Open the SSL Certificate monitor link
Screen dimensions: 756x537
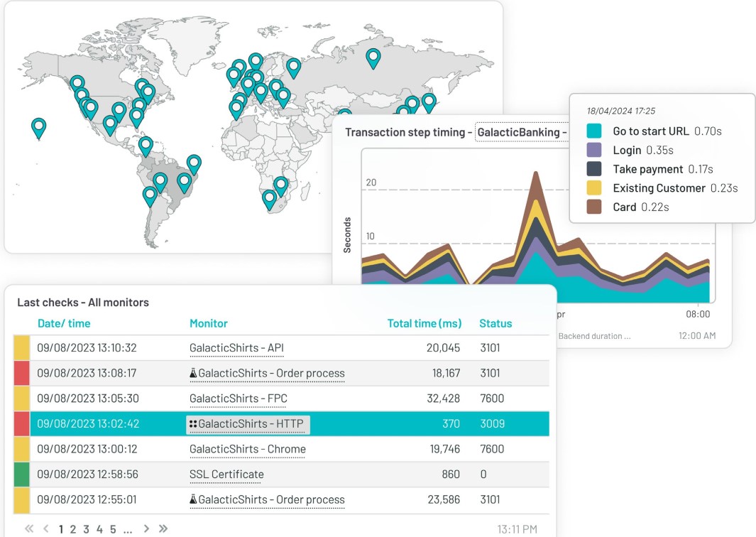(x=226, y=474)
